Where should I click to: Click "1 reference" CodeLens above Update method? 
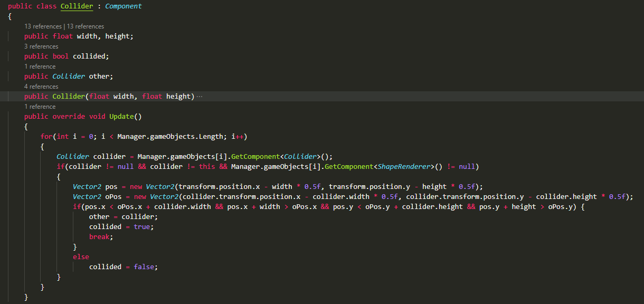40,107
